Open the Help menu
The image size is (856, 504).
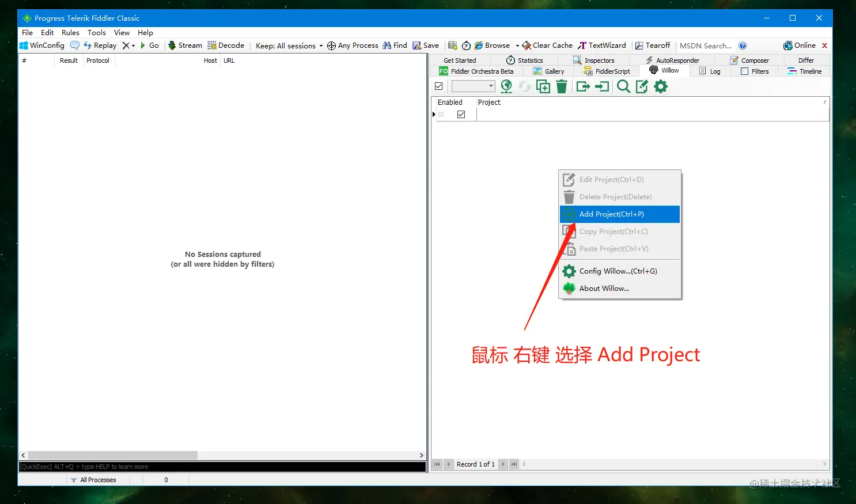click(x=145, y=33)
